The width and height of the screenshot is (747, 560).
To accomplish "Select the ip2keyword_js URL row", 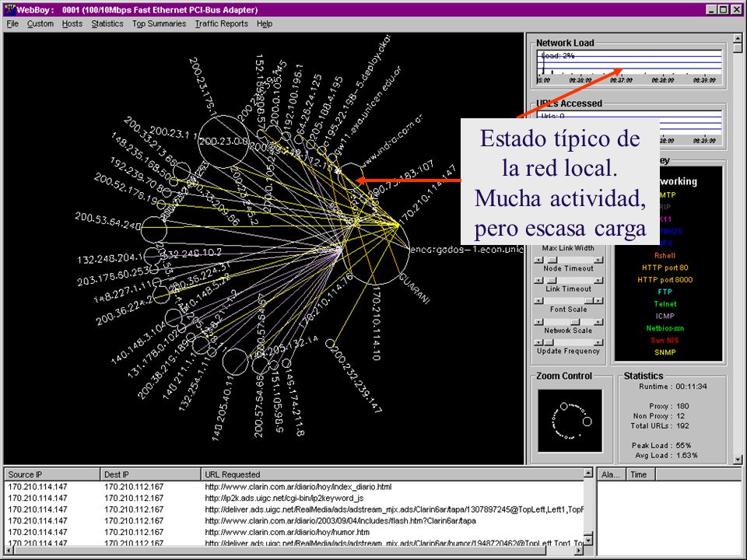I will [x=294, y=498].
